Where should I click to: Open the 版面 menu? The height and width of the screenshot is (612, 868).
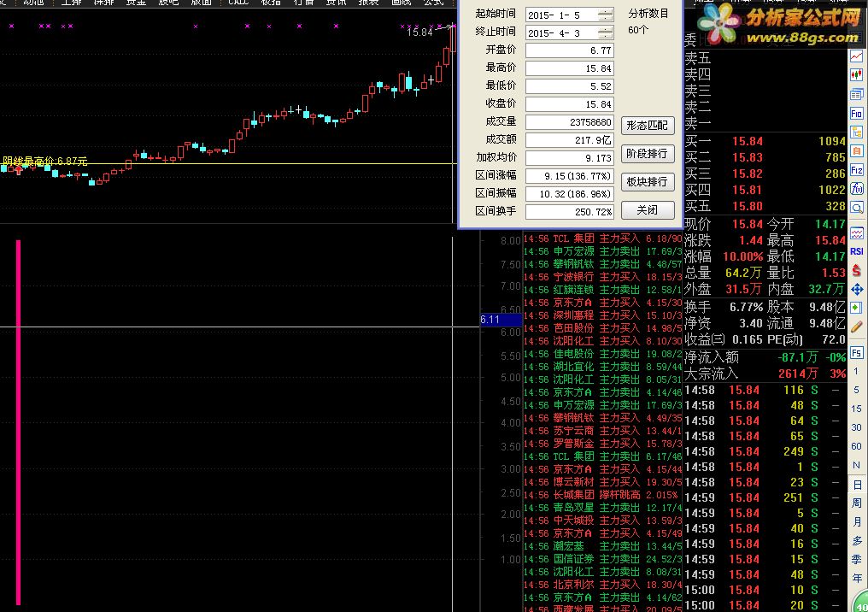point(201,3)
